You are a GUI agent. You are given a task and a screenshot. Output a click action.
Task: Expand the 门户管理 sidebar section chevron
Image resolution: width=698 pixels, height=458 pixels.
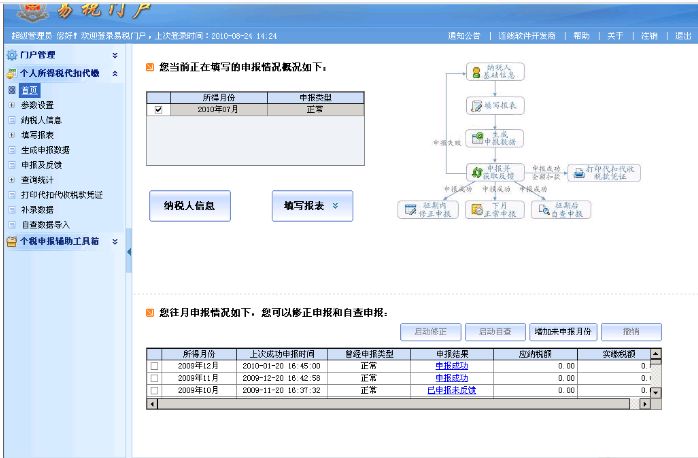(115, 55)
